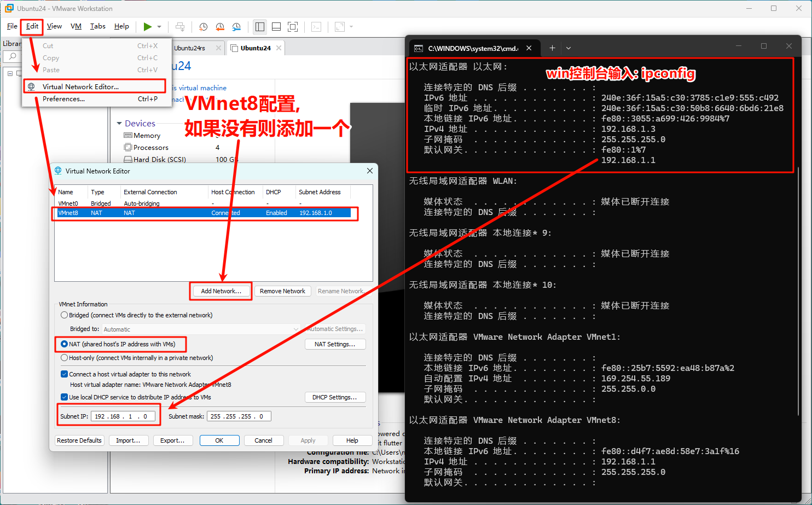This screenshot has height=505, width=812.
Task: Click the stretch guest display icon
Action: pyautogui.click(x=340, y=26)
